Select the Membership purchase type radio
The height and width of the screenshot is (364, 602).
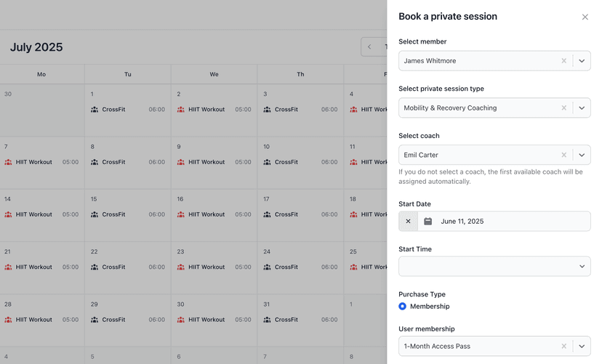pos(402,306)
